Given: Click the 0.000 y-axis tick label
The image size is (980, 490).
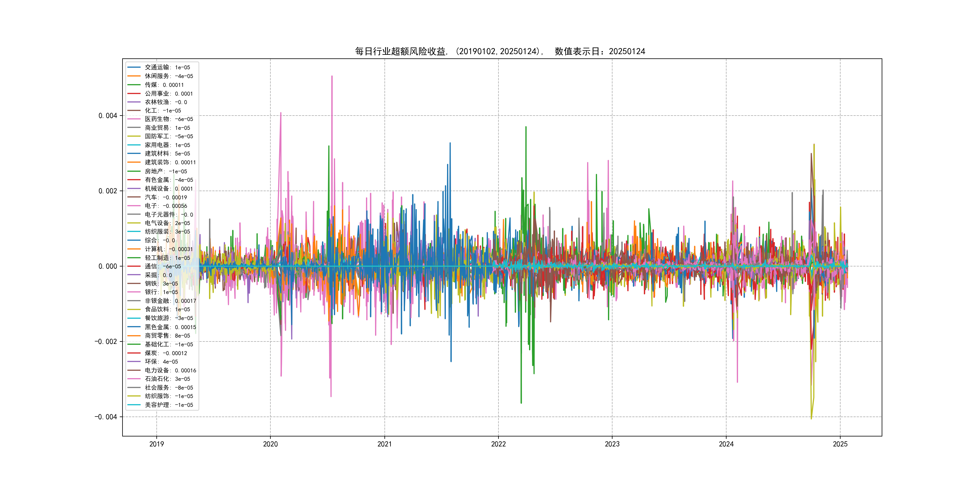Looking at the screenshot, I should tap(108, 266).
